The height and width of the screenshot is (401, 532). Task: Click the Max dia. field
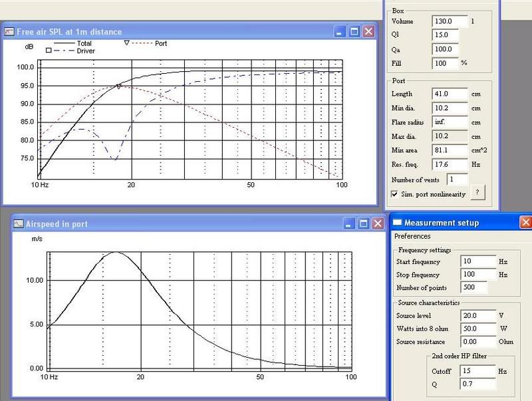pyautogui.click(x=450, y=136)
